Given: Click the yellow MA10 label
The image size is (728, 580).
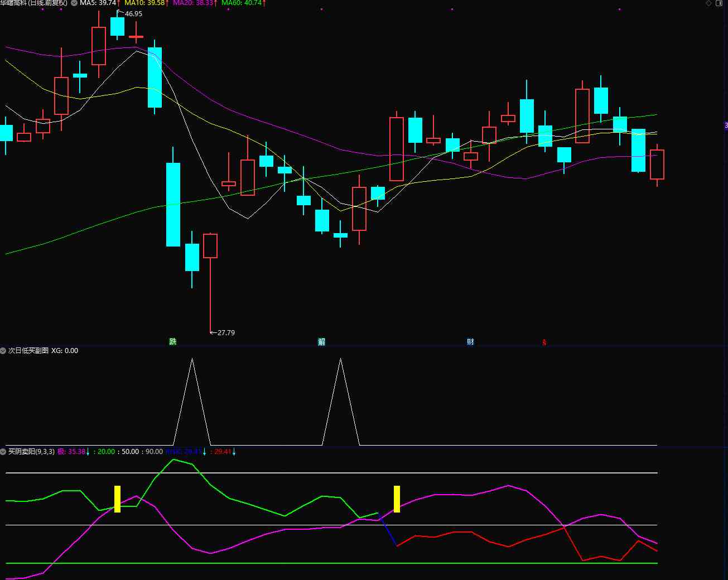Looking at the screenshot, I should (144, 3).
